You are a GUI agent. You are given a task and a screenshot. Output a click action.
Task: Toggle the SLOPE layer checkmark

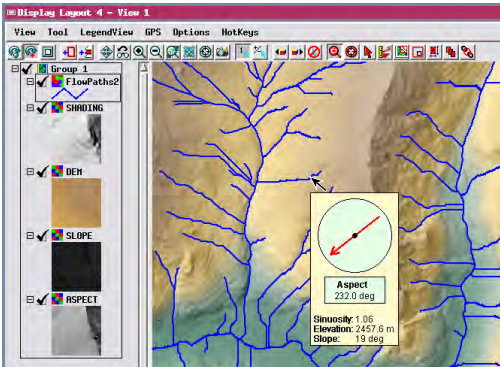42,236
